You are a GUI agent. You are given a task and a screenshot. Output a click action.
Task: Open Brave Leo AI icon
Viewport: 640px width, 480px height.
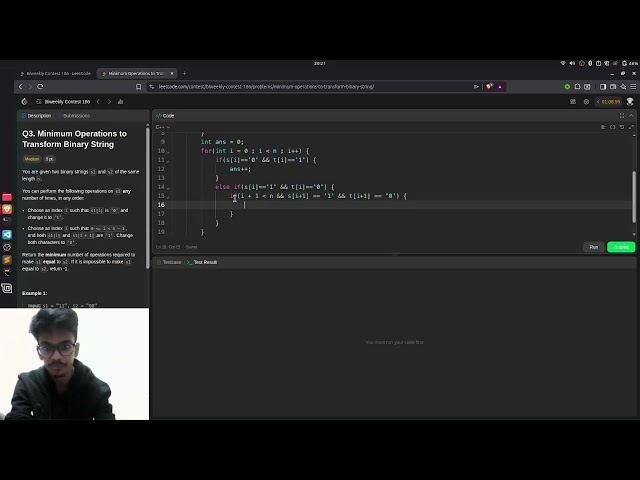pos(623,87)
